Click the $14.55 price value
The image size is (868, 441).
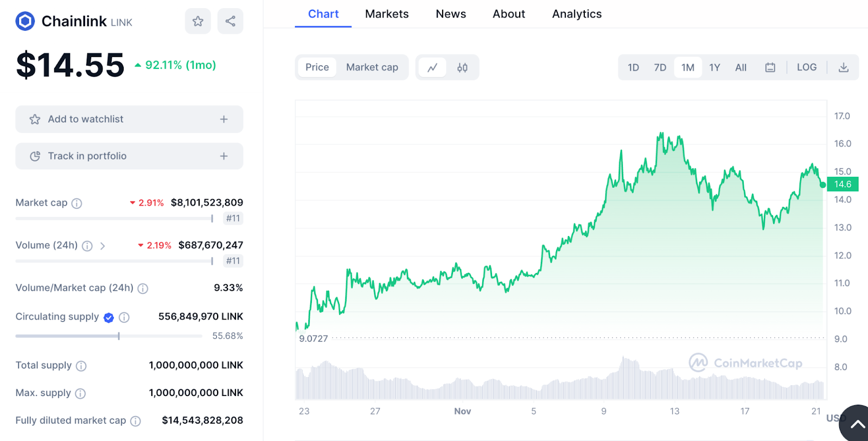coord(71,65)
